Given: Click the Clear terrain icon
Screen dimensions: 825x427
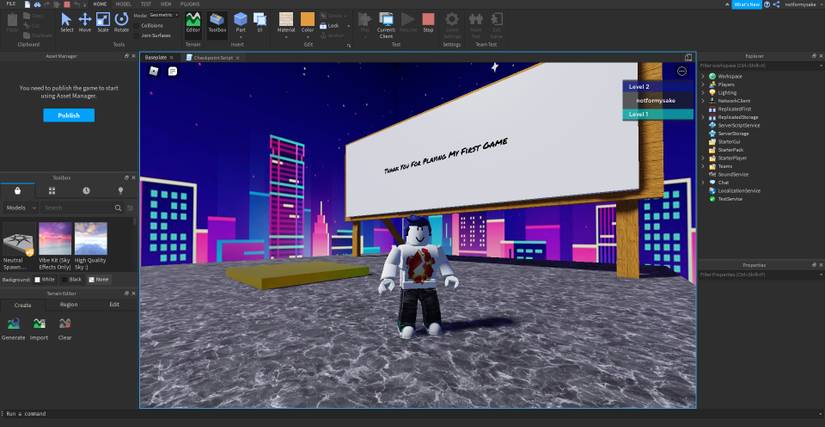Looking at the screenshot, I should point(64,326).
